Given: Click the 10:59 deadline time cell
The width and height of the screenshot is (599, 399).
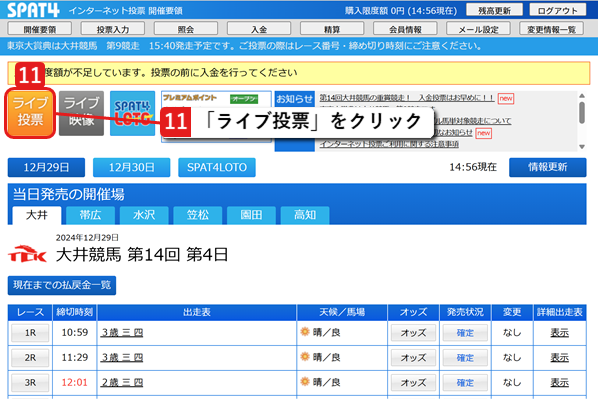Looking at the screenshot, I should (x=75, y=332).
